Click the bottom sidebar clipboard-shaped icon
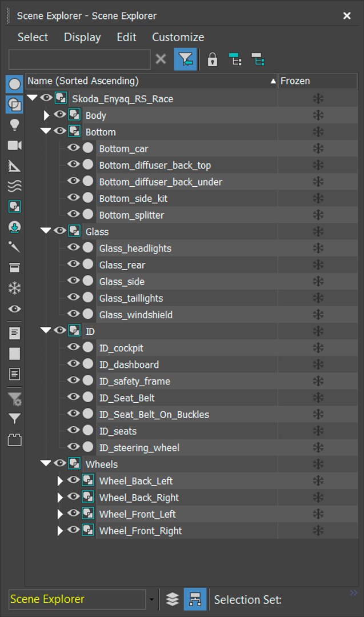The width and height of the screenshot is (364, 617). [x=14, y=439]
